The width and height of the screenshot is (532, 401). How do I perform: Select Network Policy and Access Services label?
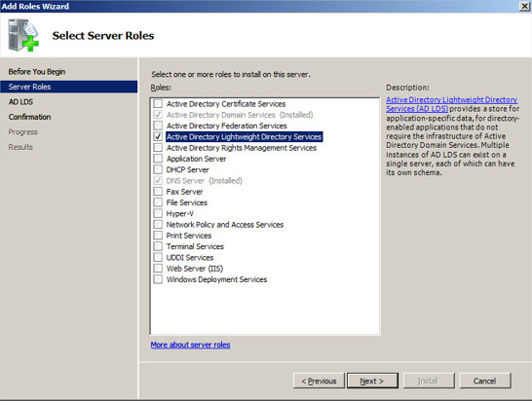(225, 225)
